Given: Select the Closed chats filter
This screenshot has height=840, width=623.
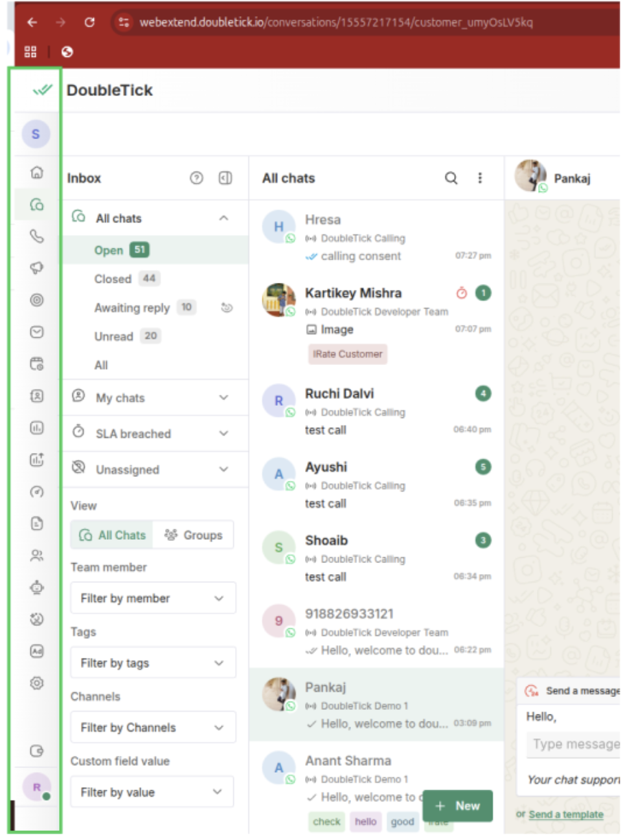Looking at the screenshot, I should coord(113,279).
